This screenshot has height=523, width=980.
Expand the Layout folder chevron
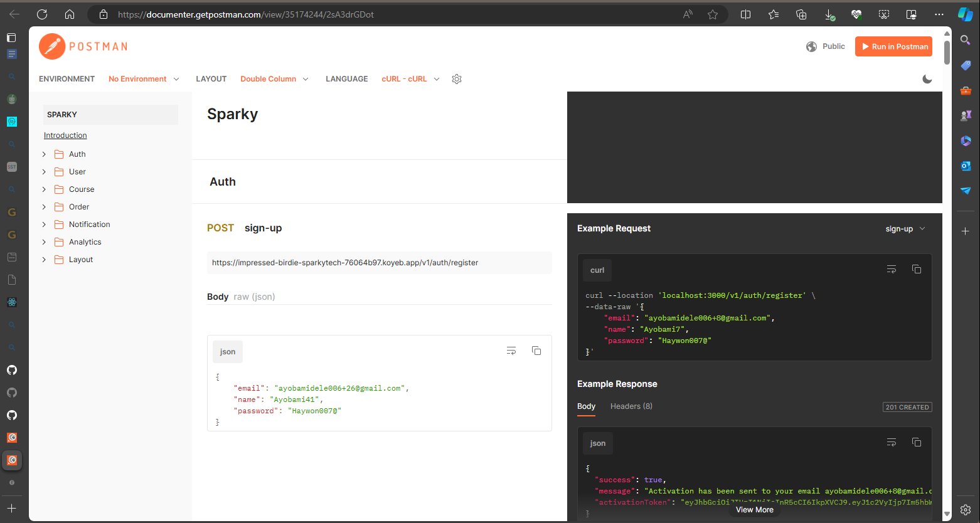click(x=44, y=260)
